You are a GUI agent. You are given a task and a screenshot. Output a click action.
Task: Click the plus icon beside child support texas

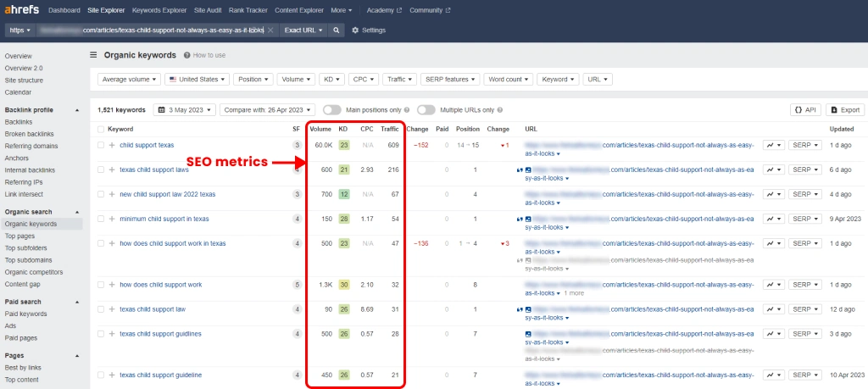tap(112, 145)
